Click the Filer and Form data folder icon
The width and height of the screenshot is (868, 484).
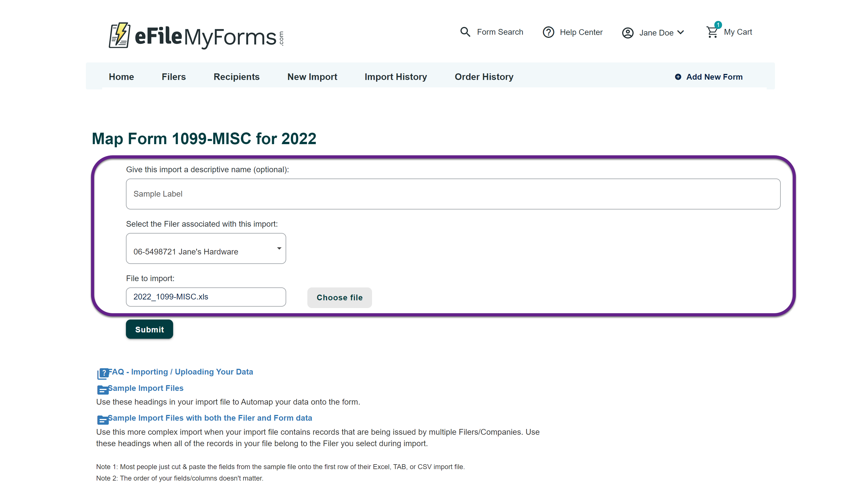click(x=102, y=419)
